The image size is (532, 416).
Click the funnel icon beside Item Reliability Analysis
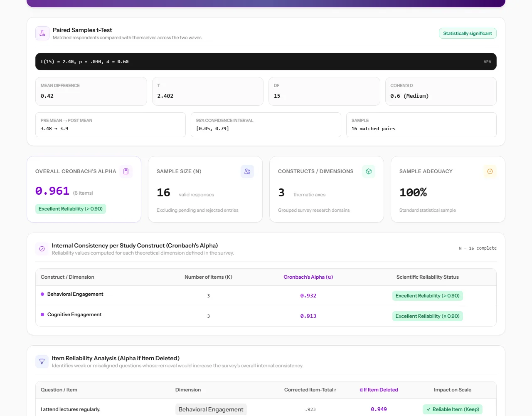click(x=42, y=362)
